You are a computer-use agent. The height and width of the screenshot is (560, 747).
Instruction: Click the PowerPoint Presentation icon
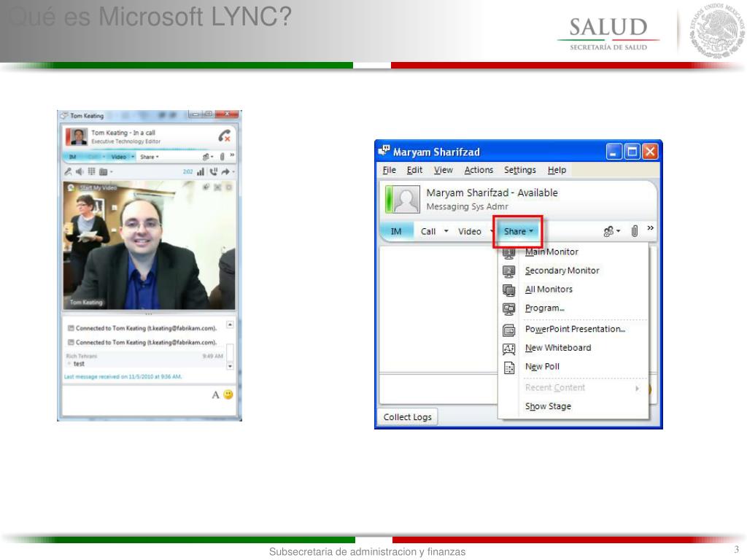click(x=508, y=330)
